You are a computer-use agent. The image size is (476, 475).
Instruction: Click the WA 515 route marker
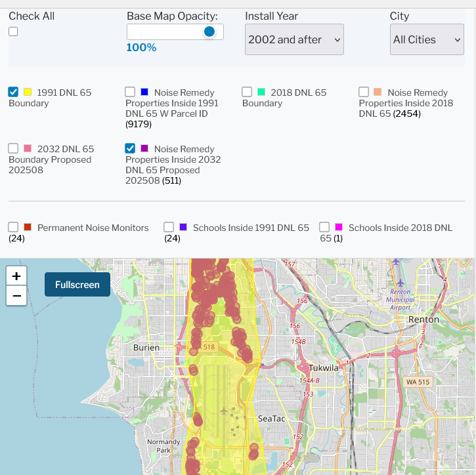click(x=418, y=382)
